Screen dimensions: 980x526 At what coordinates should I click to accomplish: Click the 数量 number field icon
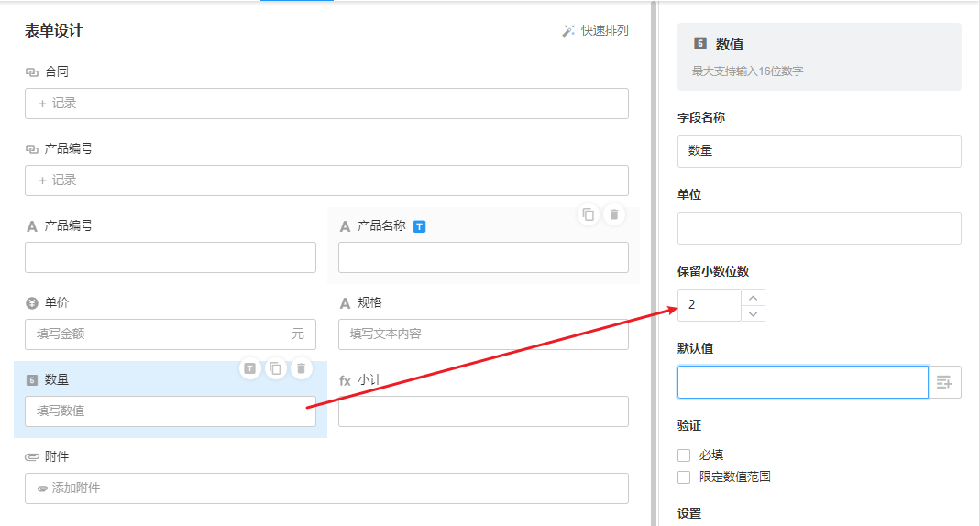click(32, 379)
